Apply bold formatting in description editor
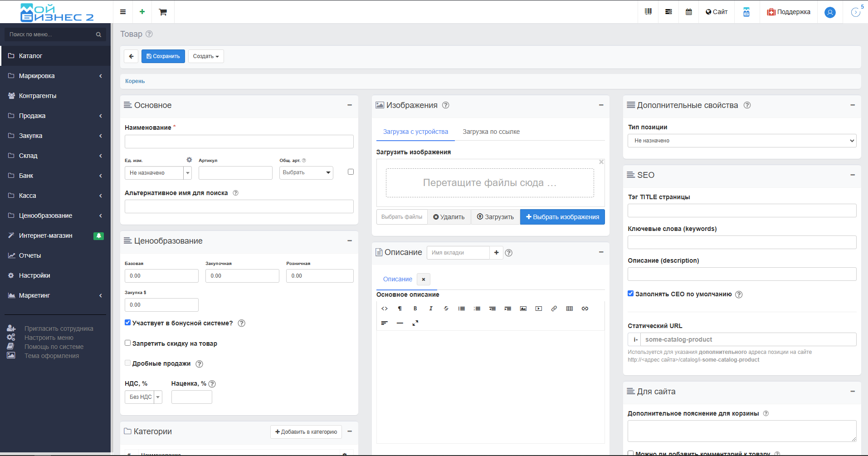The height and width of the screenshot is (456, 868). 415,309
